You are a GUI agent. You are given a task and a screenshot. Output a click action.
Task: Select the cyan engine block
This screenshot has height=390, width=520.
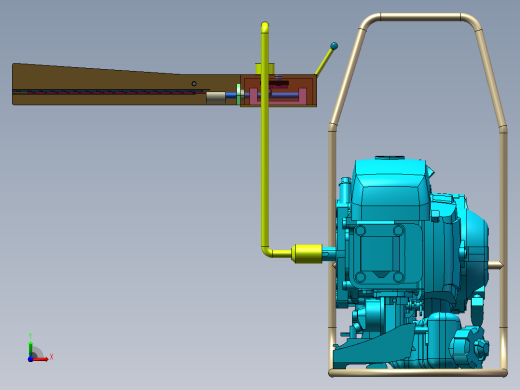tap(412, 262)
